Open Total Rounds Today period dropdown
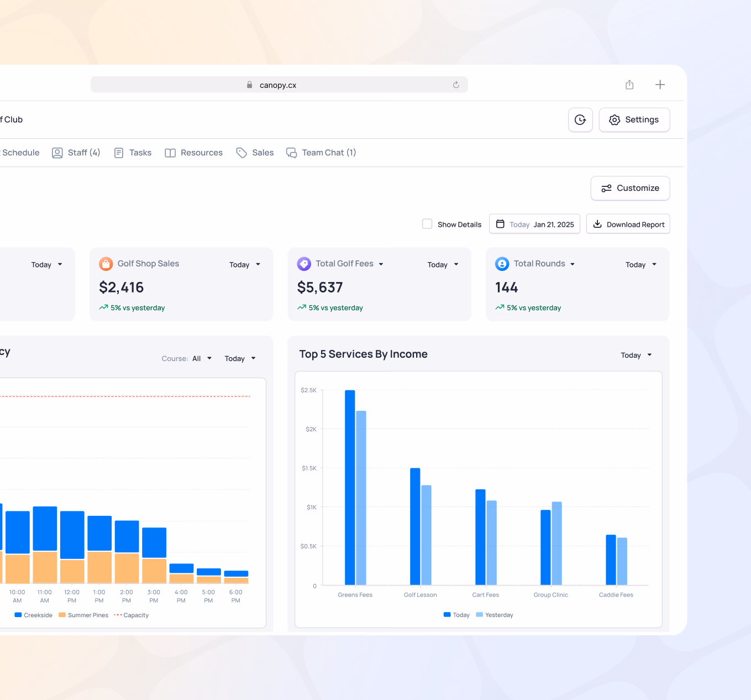 [x=641, y=265]
